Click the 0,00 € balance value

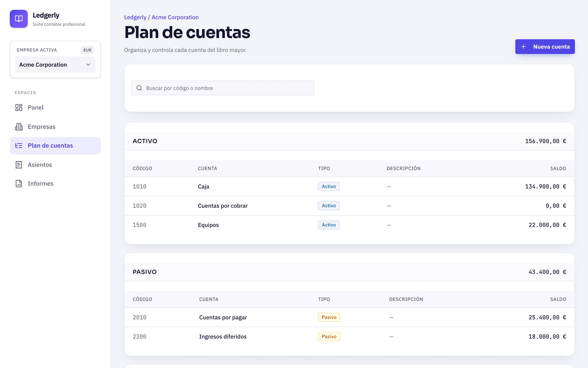point(556,206)
